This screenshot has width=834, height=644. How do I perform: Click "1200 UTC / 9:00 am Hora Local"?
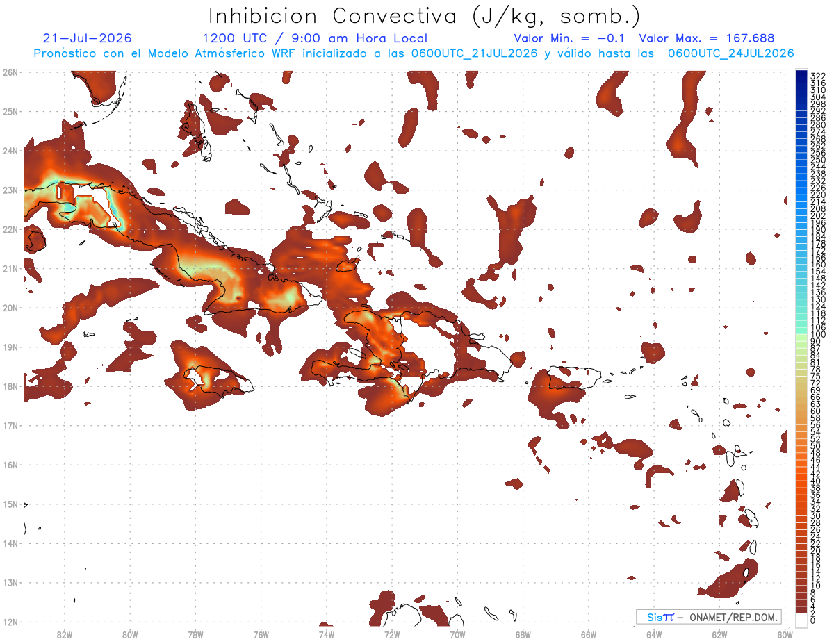click(315, 39)
